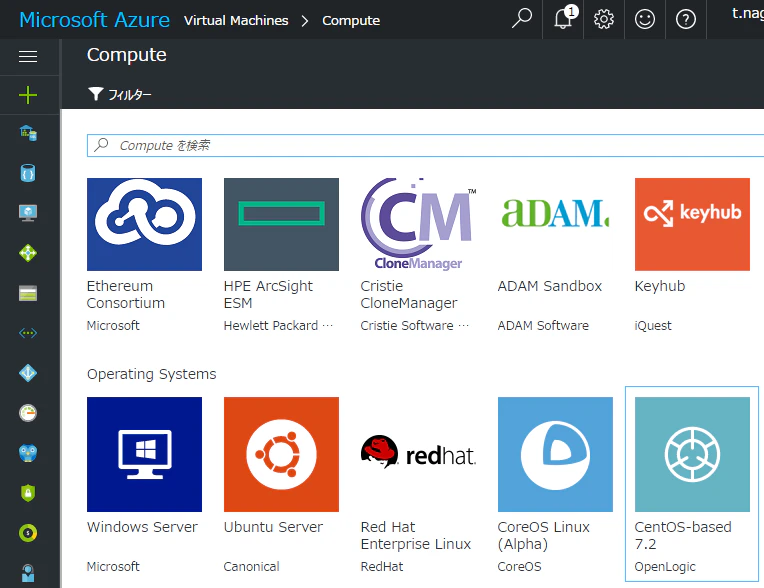
Task: Select the Red Hat logo tile
Action: pyautogui.click(x=418, y=454)
